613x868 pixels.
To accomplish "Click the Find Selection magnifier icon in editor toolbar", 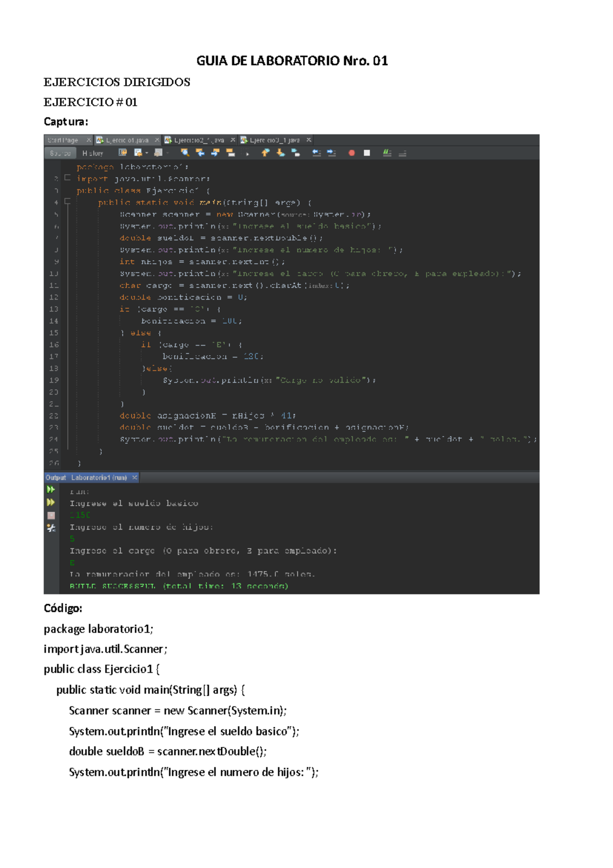I will (x=184, y=153).
